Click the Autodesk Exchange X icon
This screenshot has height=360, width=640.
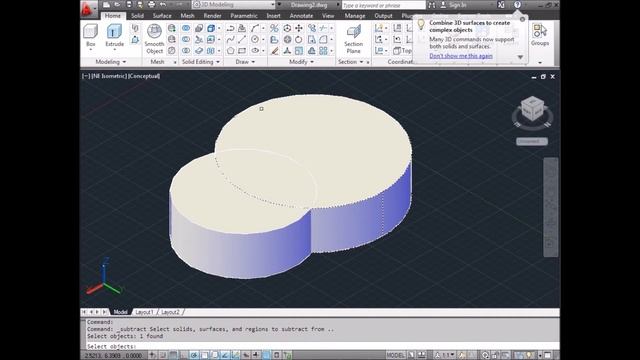click(501, 5)
